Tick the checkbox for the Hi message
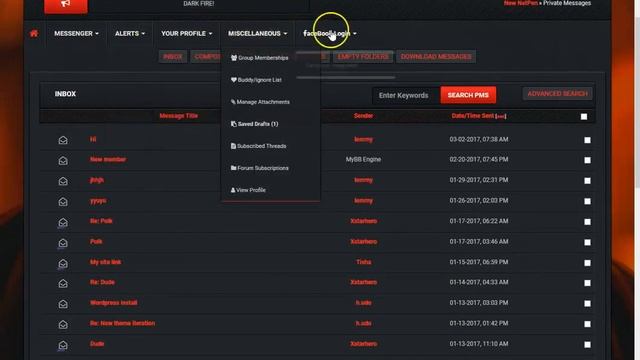 pos(587,140)
